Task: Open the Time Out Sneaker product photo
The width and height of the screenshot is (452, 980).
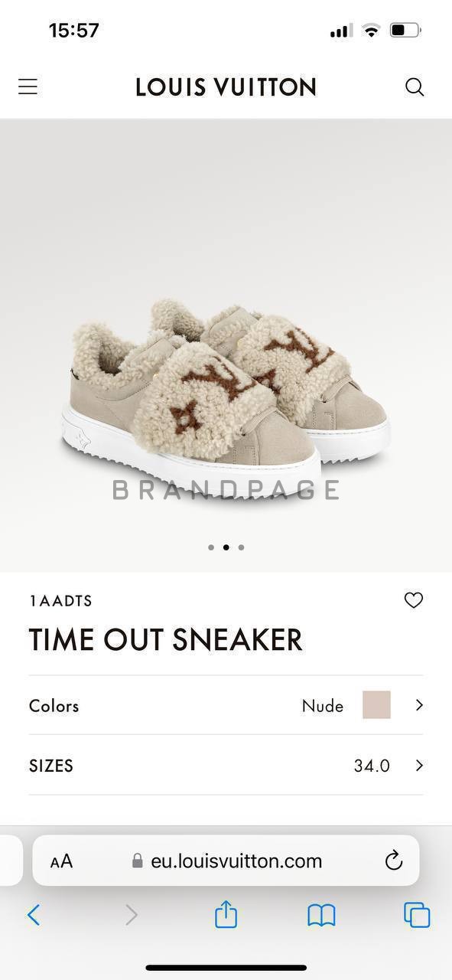Action: click(226, 398)
